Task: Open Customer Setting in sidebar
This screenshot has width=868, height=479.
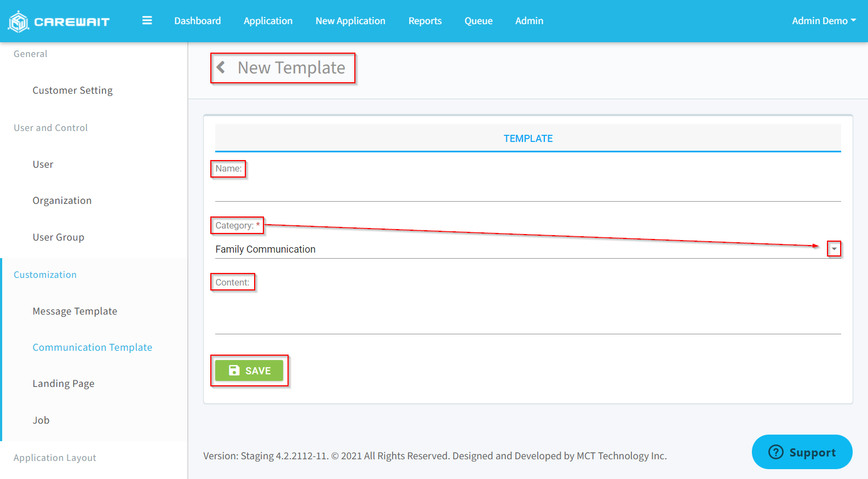Action: (x=73, y=90)
